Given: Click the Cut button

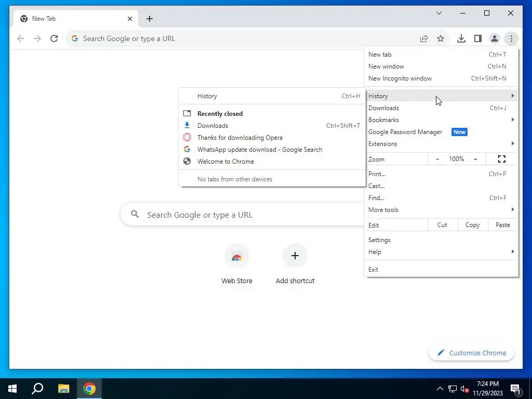Looking at the screenshot, I should click(443, 224).
